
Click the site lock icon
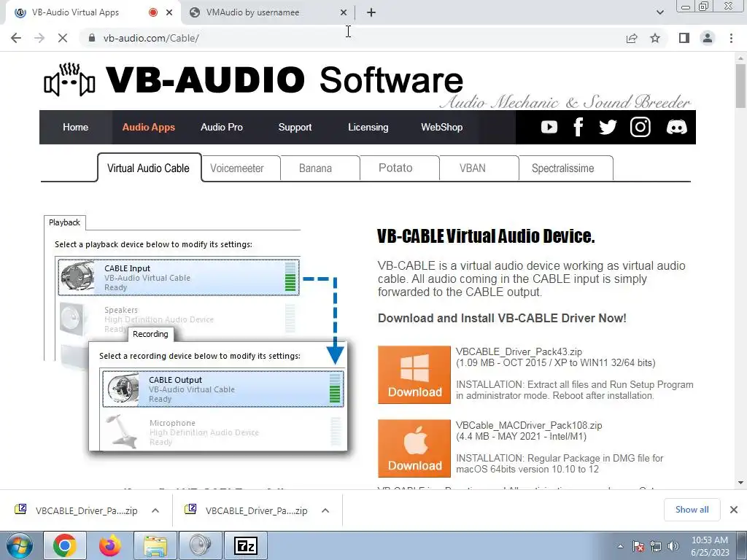tap(92, 38)
